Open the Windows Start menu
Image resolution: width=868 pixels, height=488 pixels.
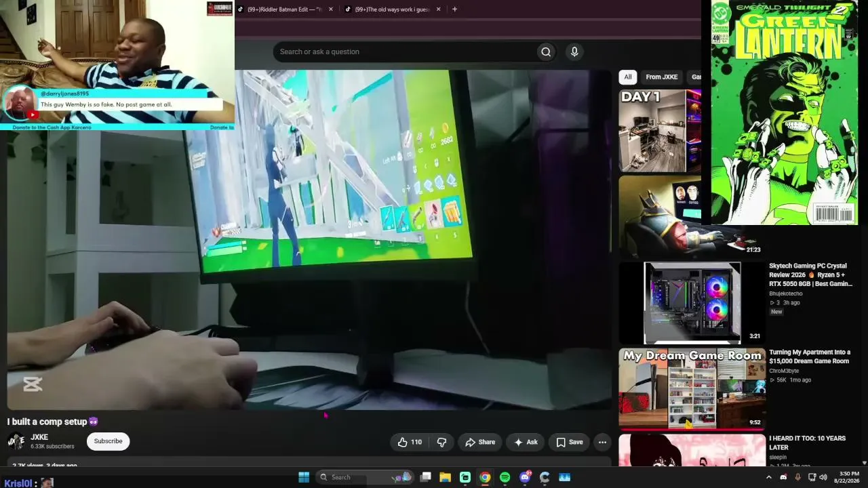click(304, 477)
